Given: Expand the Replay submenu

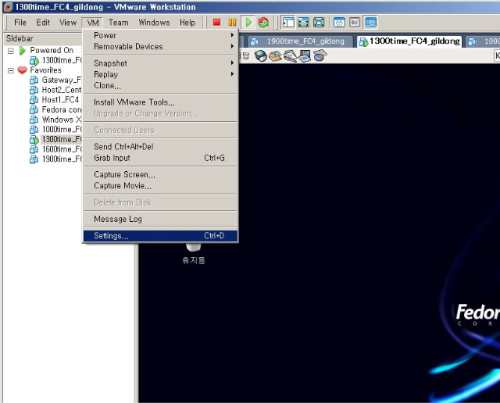Looking at the screenshot, I should click(160, 74).
